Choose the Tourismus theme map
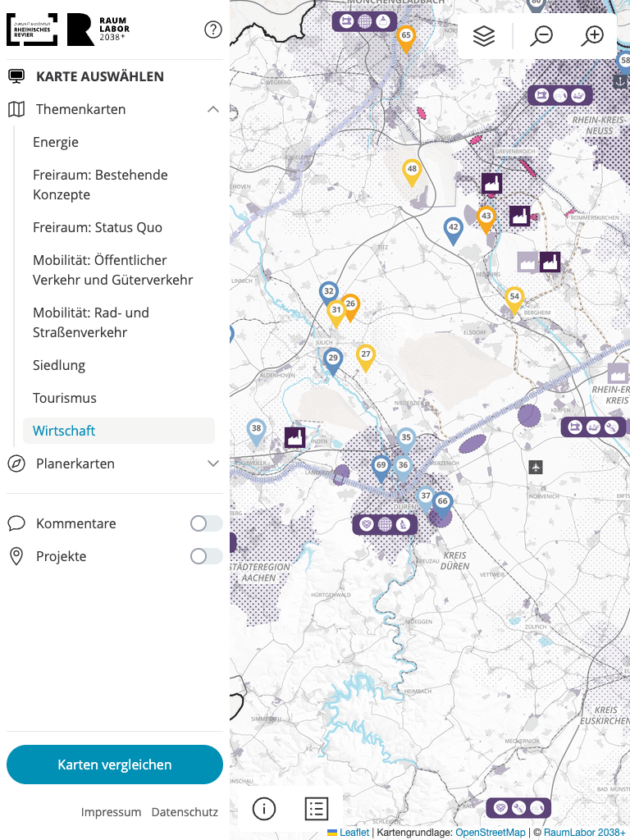This screenshot has width=630, height=840. tap(65, 398)
